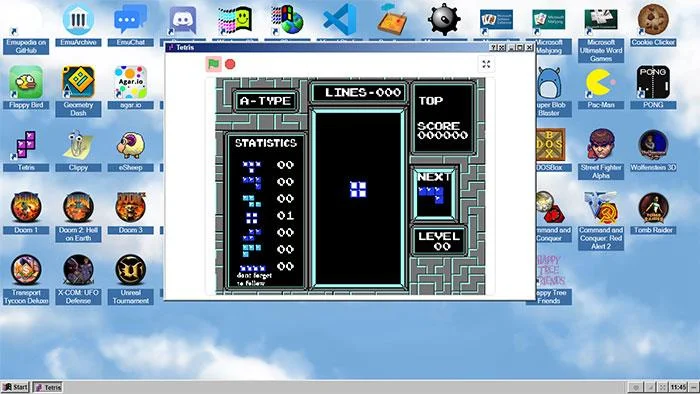
Task: Open the Tetris desktop shortcut icon
Action: coord(26,150)
